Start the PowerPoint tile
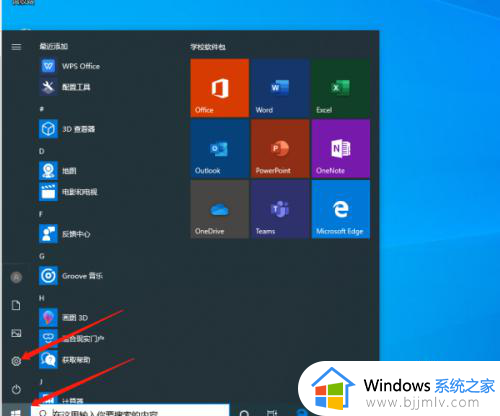This screenshot has height=416, width=500. point(280,149)
